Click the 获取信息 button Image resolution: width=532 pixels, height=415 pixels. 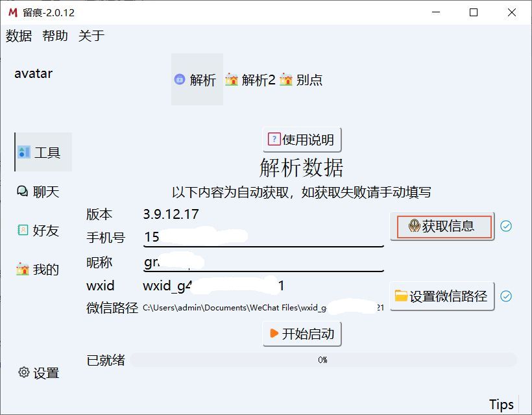click(x=442, y=227)
